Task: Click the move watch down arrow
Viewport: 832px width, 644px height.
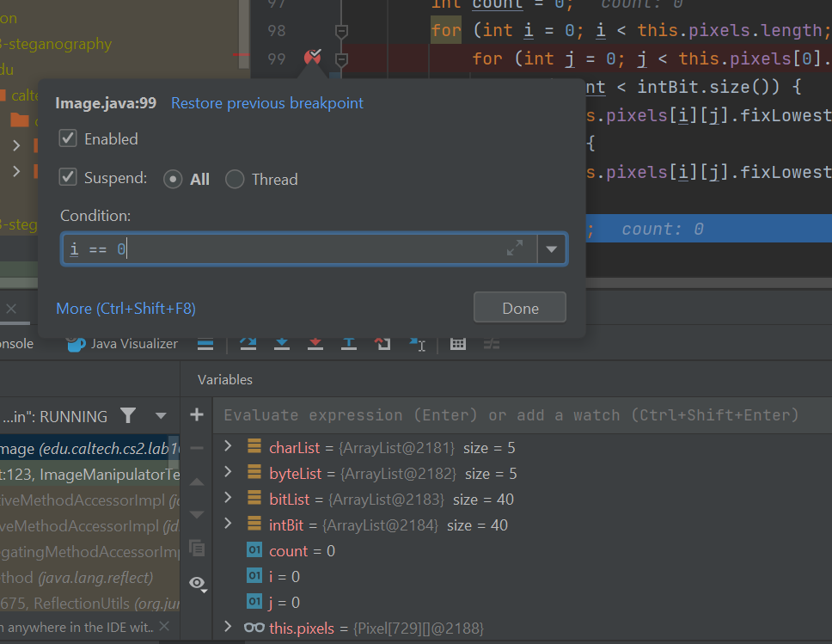Action: tap(197, 514)
